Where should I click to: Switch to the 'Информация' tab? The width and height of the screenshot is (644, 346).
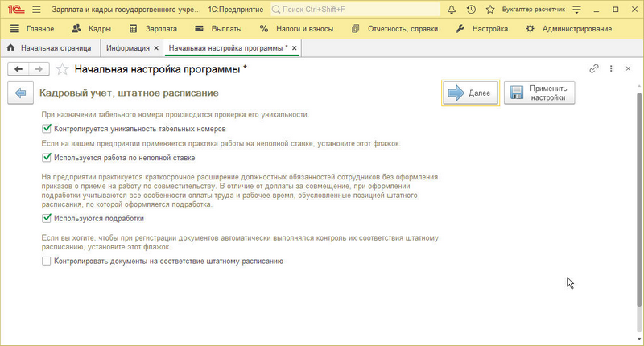[132, 48]
